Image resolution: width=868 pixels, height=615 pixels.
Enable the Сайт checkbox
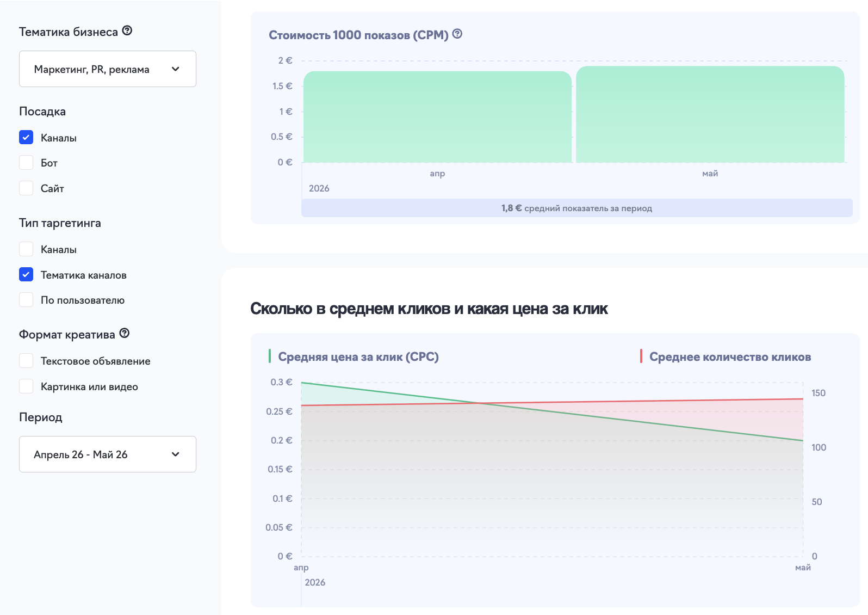pos(26,188)
